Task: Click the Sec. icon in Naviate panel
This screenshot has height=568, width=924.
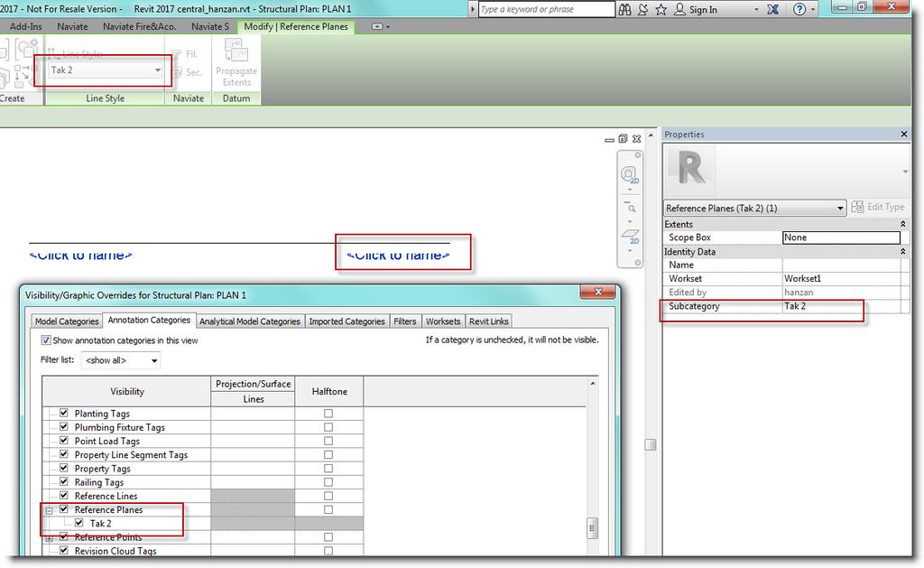Action: point(176,72)
